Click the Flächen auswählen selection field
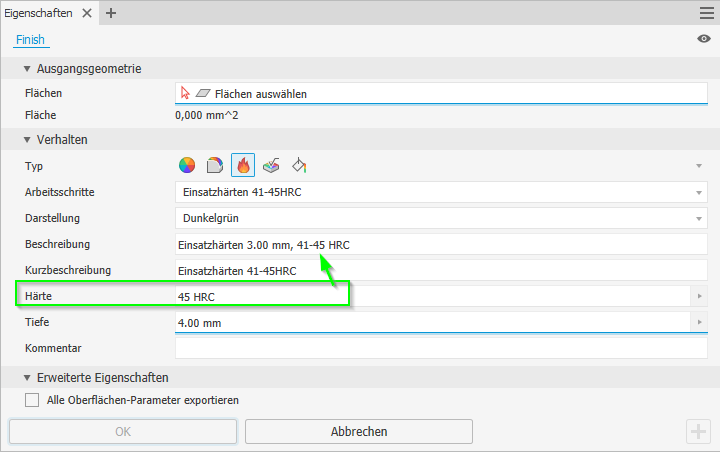 pyautogui.click(x=441, y=93)
